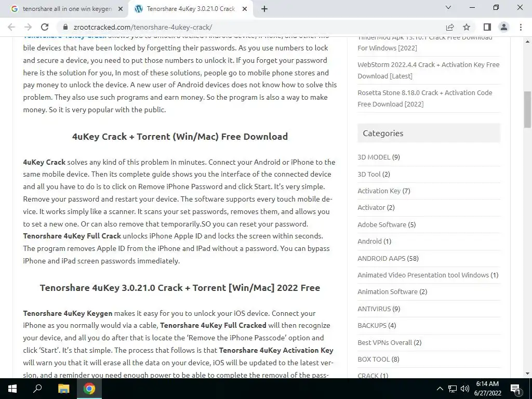Viewport: 532px width, 399px height.
Task: Open a new browser tab
Action: pos(264,9)
